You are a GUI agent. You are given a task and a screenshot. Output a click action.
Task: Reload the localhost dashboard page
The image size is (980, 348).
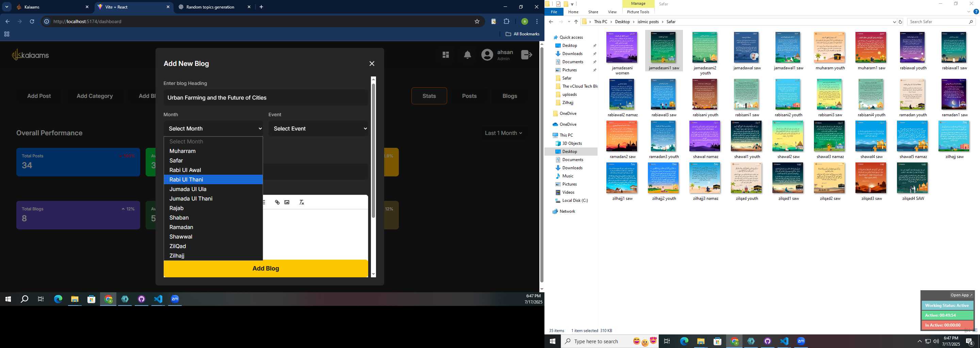[x=32, y=22]
